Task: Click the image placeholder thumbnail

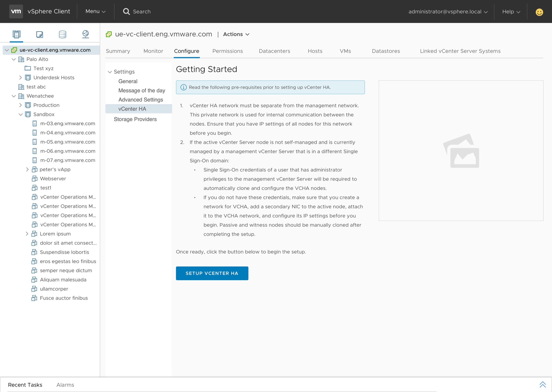Action: (x=461, y=151)
